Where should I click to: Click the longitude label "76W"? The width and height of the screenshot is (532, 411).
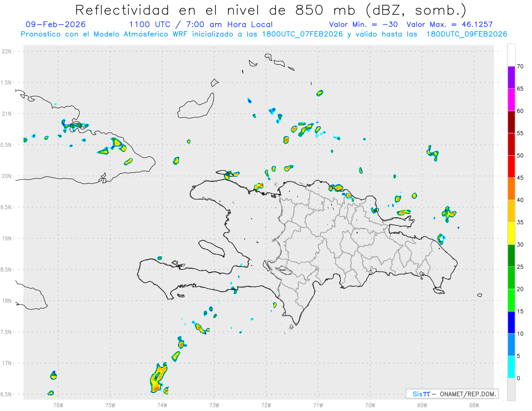[x=58, y=405]
